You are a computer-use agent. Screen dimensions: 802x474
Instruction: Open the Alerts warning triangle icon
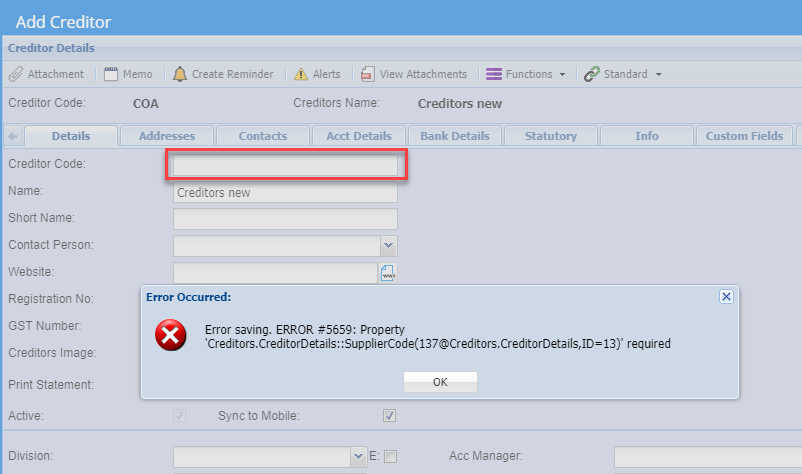pos(301,75)
